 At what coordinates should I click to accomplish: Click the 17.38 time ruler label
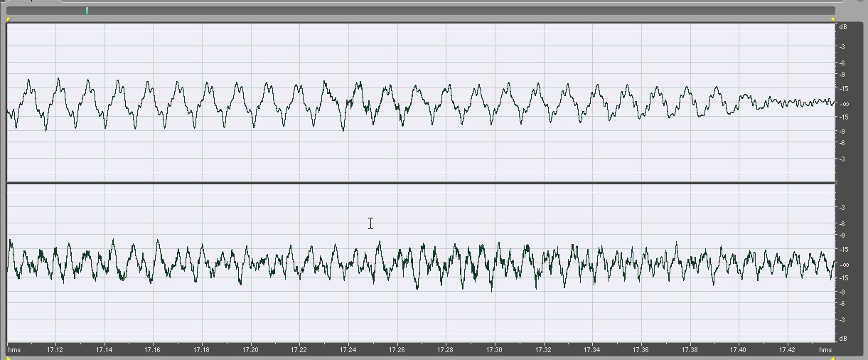(690, 350)
